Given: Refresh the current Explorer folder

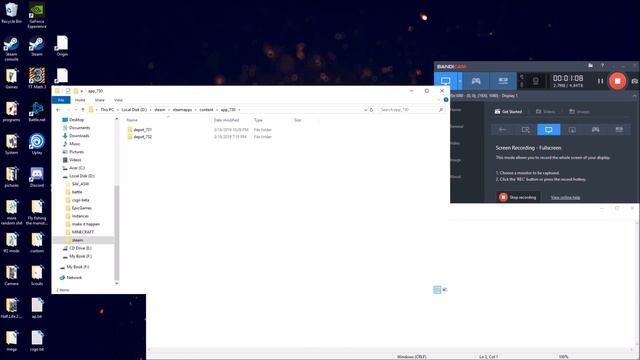Looking at the screenshot, I should 371,110.
